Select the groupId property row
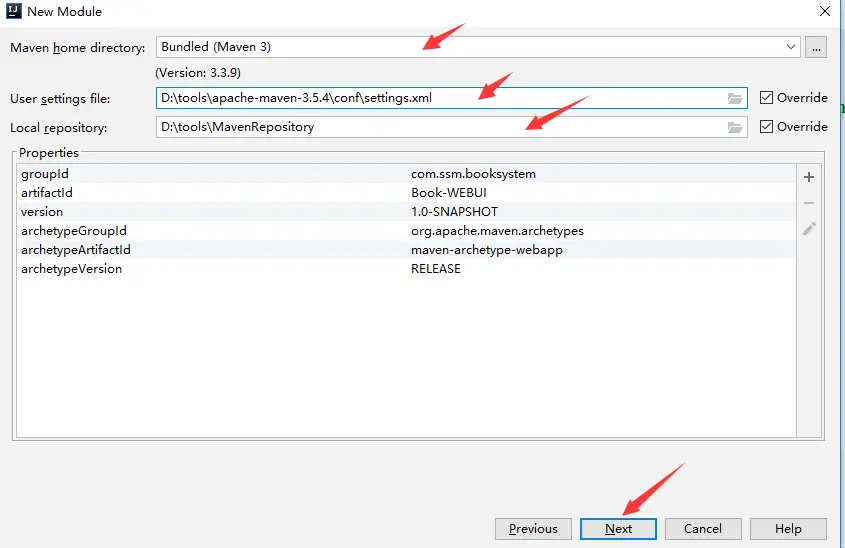Viewport: 845px width, 548px height. pos(406,174)
